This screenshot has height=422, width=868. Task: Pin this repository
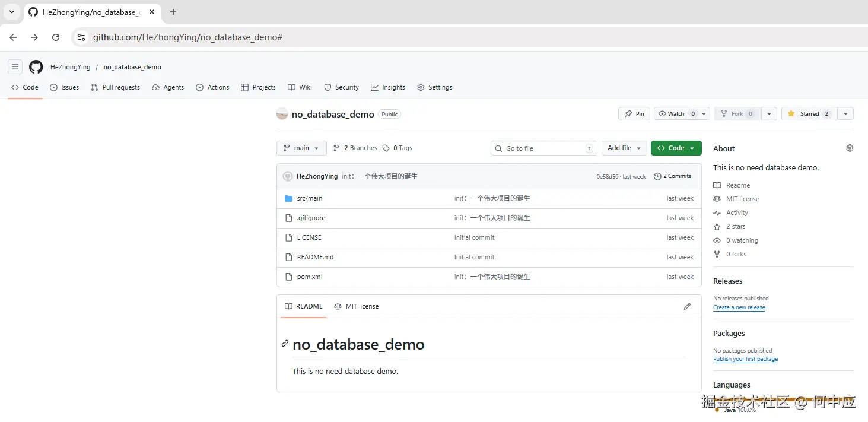(x=634, y=114)
